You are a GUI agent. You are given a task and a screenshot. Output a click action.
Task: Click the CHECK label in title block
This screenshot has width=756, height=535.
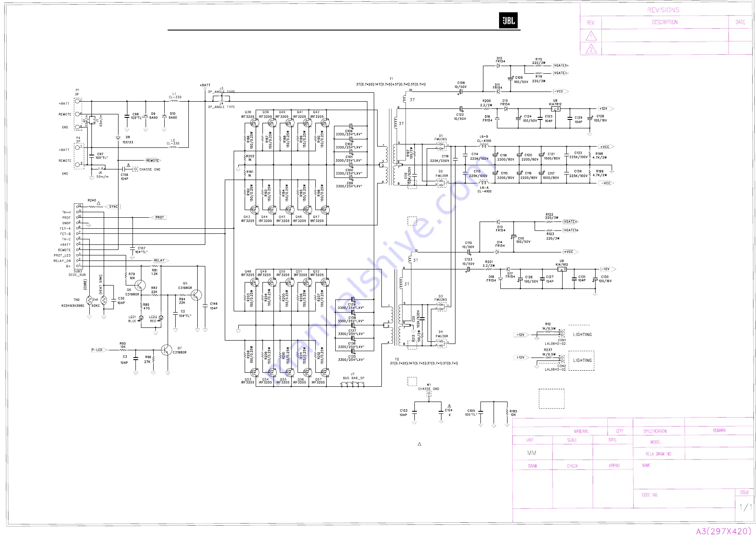tap(572, 466)
